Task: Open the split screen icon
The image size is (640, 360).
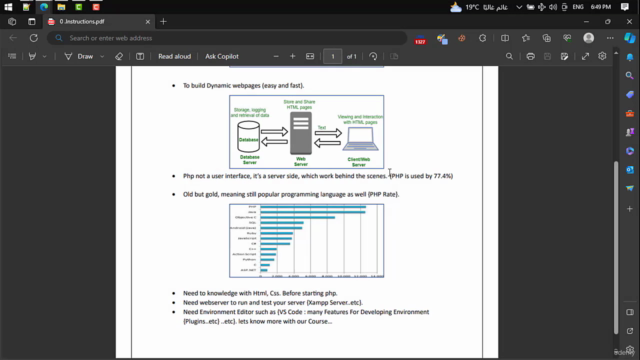Action: 505,38
